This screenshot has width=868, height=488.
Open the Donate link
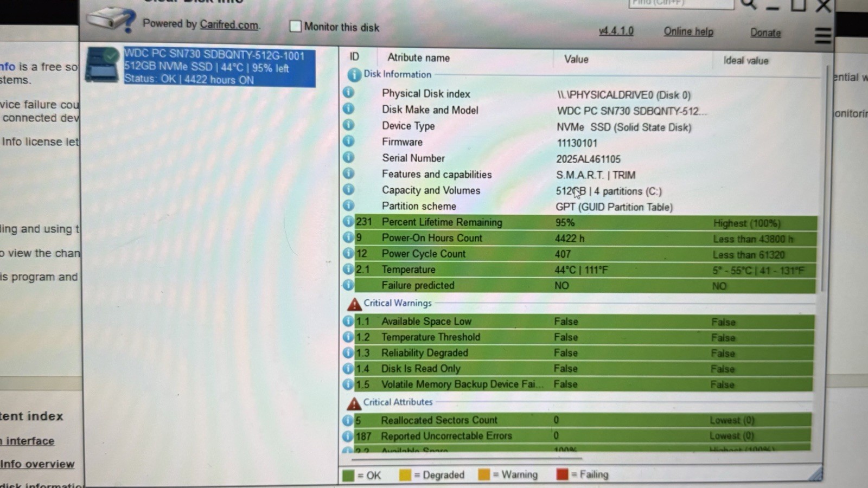click(765, 33)
